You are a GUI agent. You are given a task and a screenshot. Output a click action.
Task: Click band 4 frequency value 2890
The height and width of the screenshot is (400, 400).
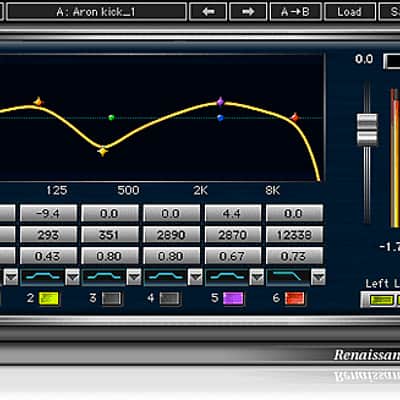(x=171, y=235)
